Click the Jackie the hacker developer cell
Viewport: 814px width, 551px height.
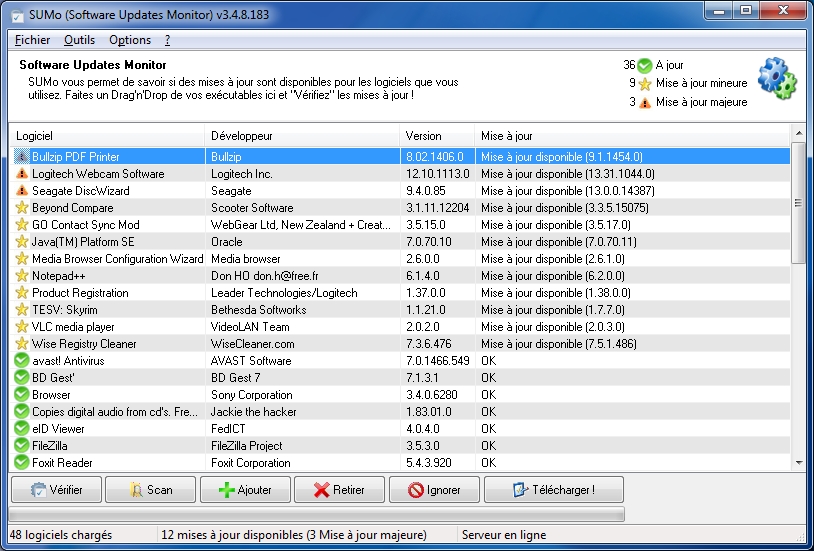(253, 412)
